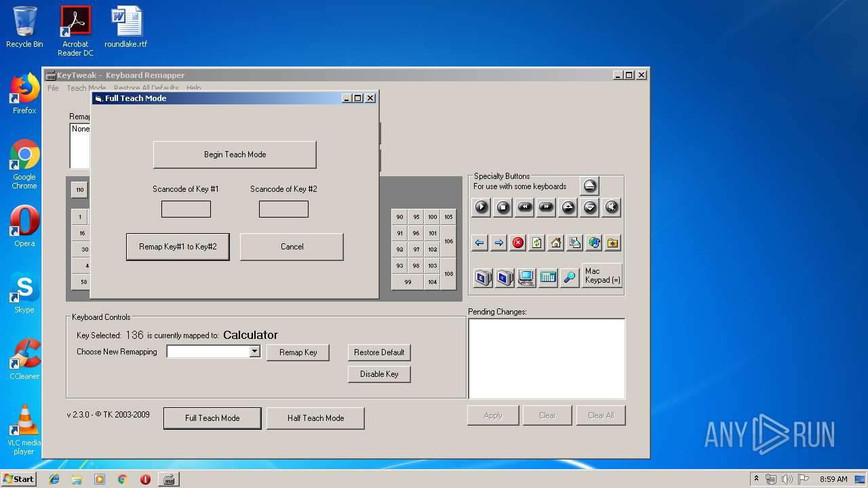Click the Scancode of Key #1 field
This screenshot has width=868, height=488.
(186, 209)
